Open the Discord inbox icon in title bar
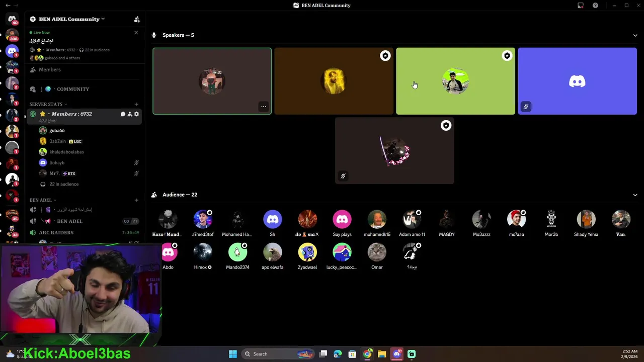This screenshot has width=644, height=362. click(x=581, y=6)
